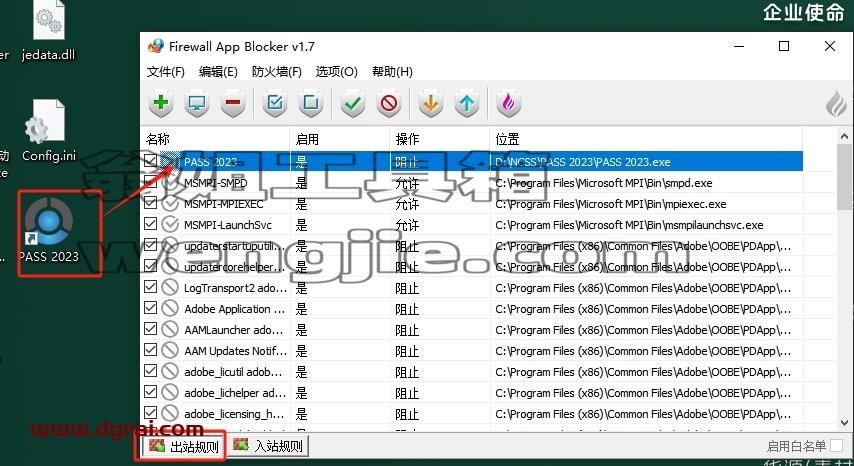The width and height of the screenshot is (854, 466).
Task: Uncheck the MSMPI-LaunchSvc rule checkbox
Action: (x=151, y=224)
